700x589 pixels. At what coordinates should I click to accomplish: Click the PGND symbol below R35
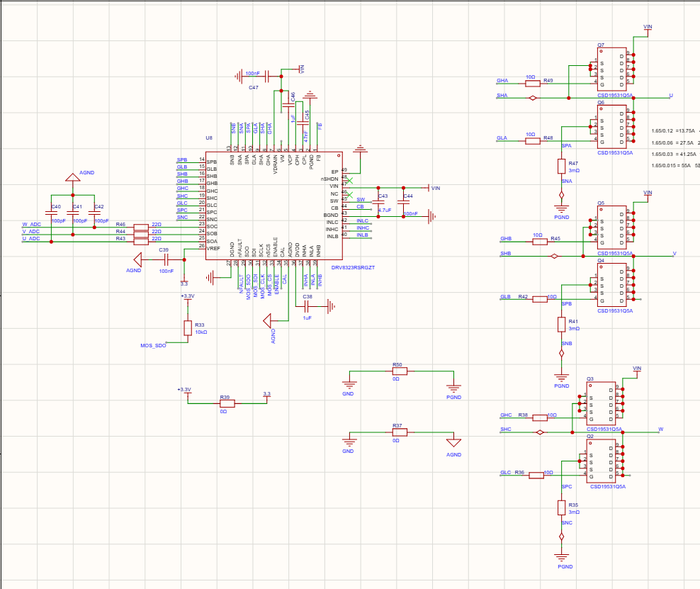tap(562, 557)
